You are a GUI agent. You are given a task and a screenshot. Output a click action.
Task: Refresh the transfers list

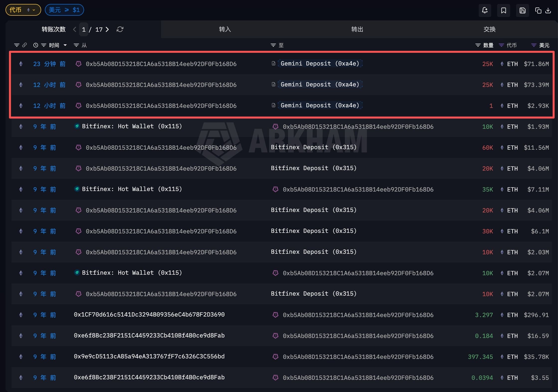(x=120, y=29)
